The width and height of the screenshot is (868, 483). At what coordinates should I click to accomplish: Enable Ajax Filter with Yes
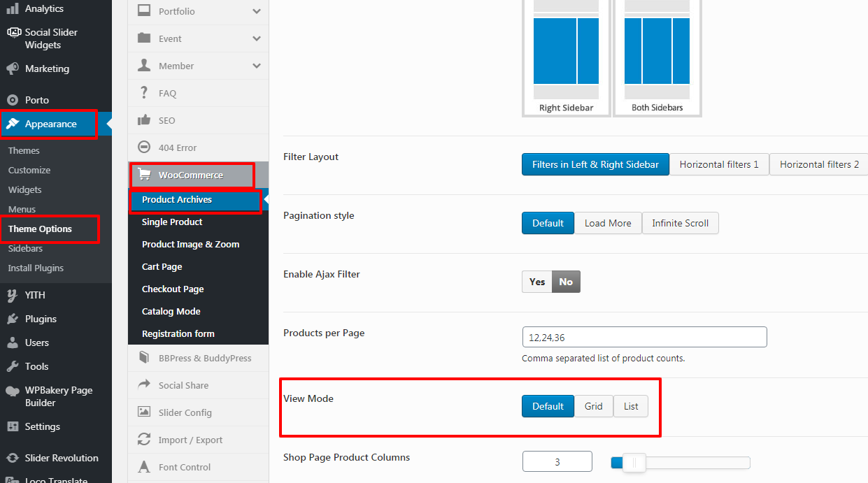[537, 282]
